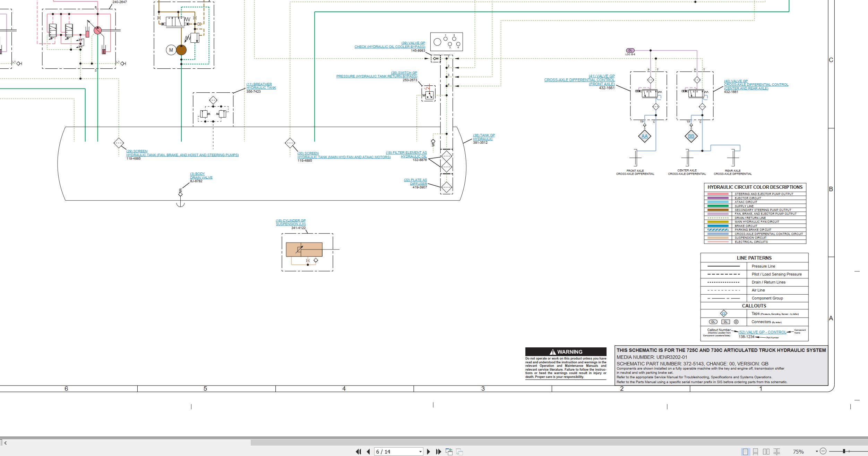This screenshot has width=868, height=456.
Task: Click the BB pressure tap diamond
Action: [x=691, y=136]
